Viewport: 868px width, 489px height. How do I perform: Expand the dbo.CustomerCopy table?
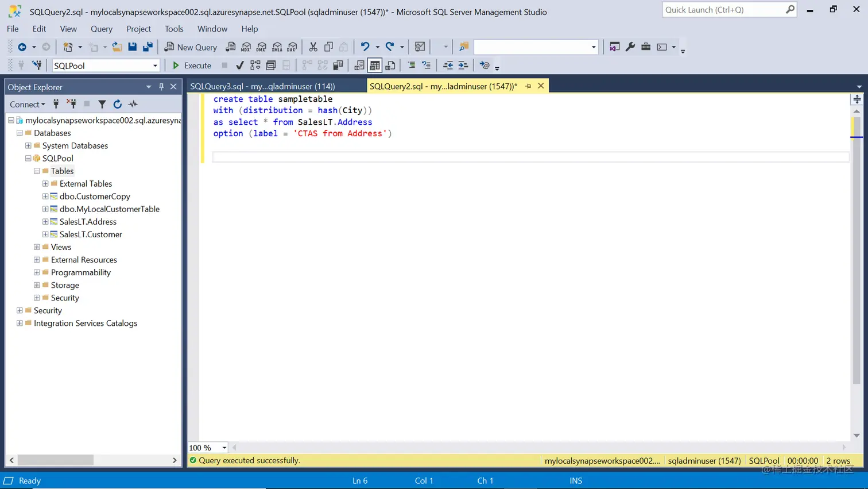45,196
